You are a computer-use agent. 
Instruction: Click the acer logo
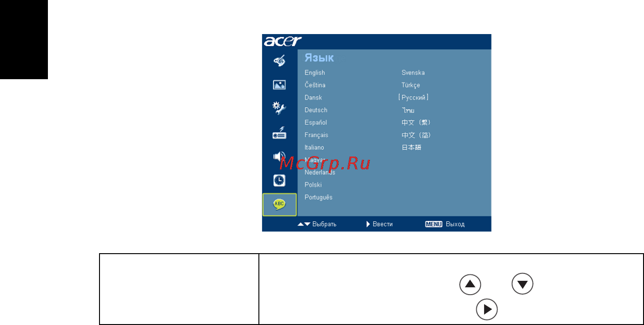pyautogui.click(x=282, y=41)
